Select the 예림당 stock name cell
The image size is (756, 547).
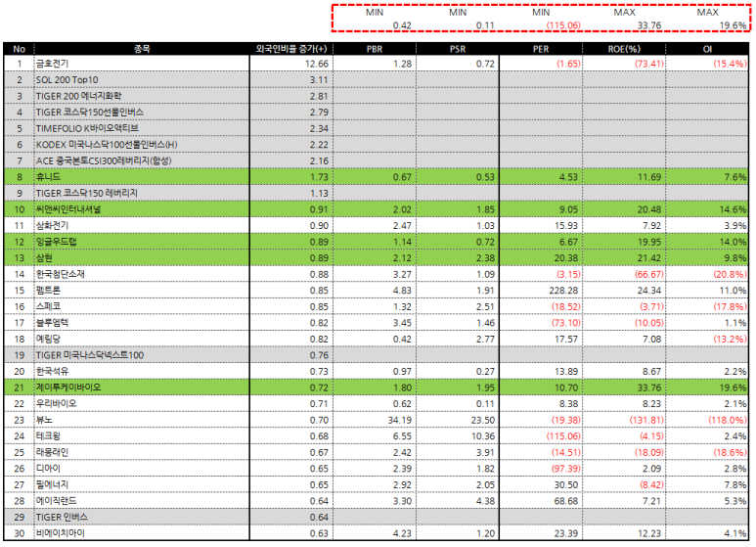click(x=142, y=339)
